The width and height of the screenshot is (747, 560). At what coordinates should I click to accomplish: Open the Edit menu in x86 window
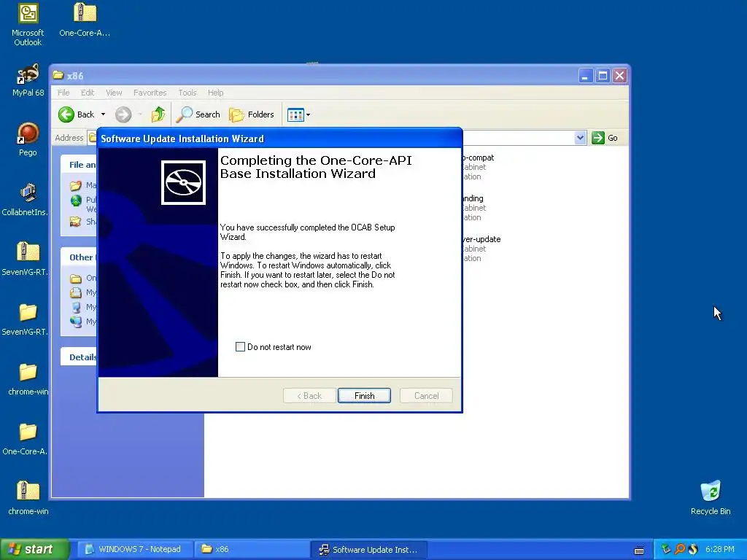[88, 93]
